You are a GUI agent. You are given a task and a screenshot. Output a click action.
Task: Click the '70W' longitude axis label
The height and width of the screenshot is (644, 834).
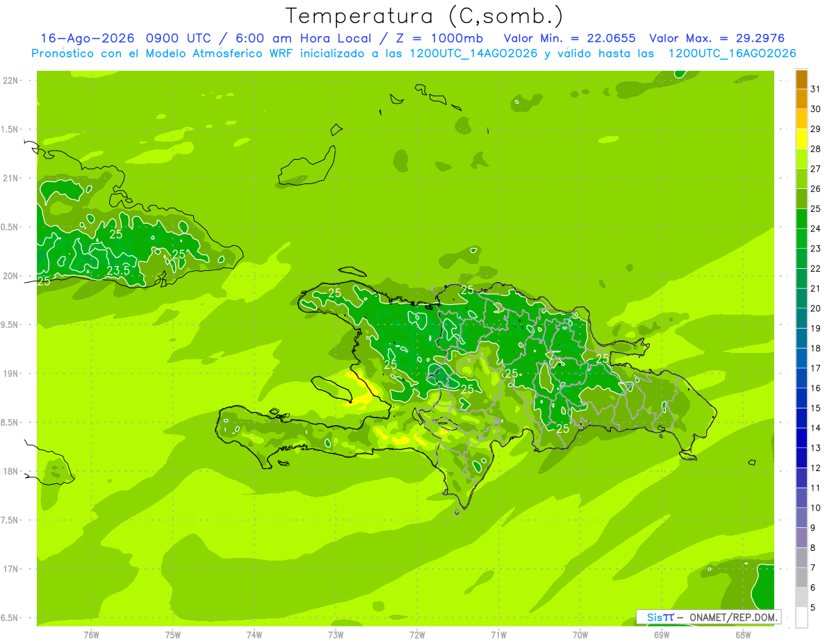click(x=580, y=634)
